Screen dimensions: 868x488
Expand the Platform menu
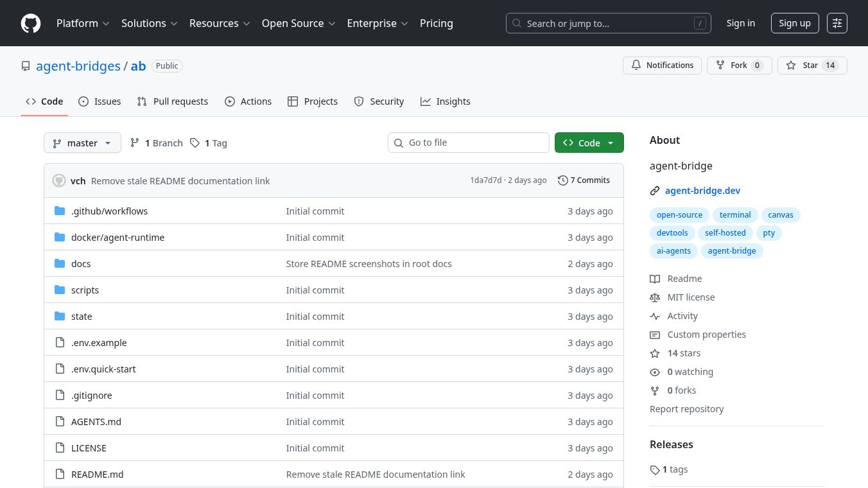tap(83, 23)
